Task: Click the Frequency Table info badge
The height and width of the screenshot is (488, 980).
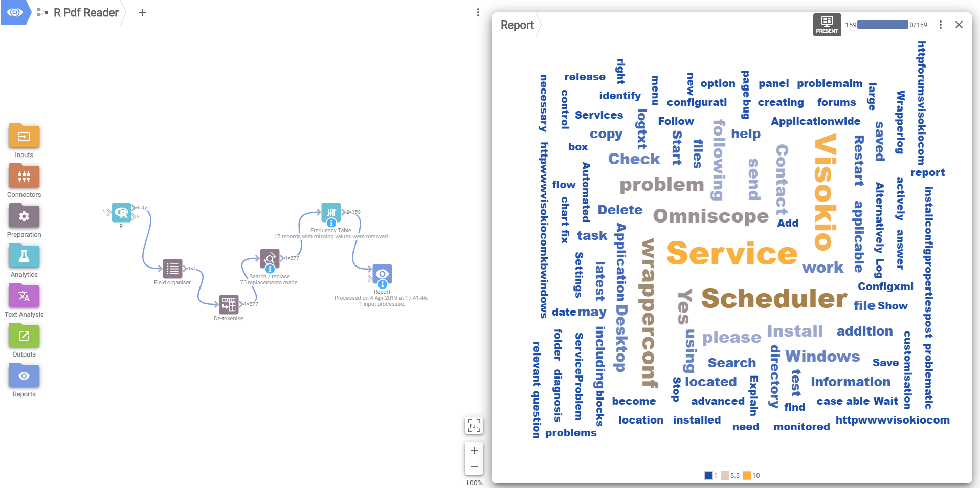Action: 331,223
